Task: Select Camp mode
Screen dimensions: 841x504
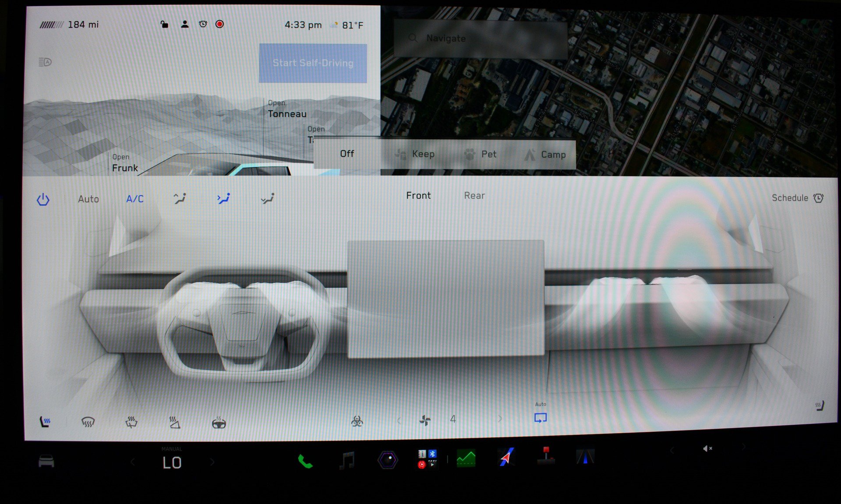Action: (545, 155)
